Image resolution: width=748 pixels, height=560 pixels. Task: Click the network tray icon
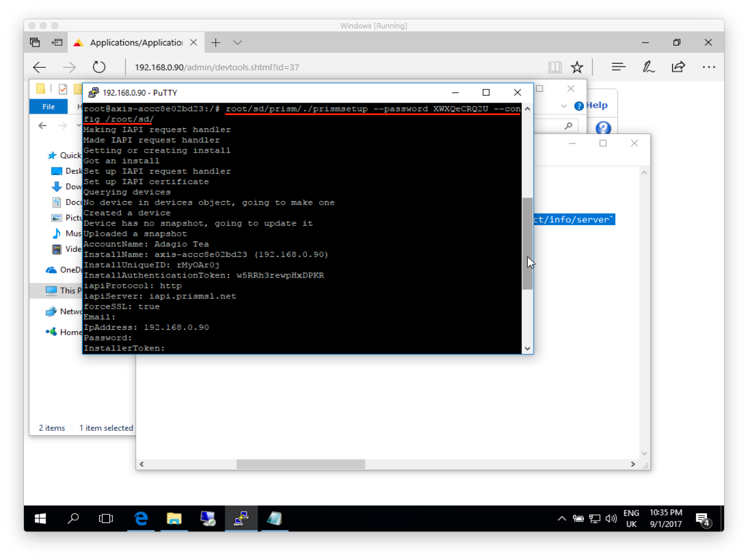pyautogui.click(x=595, y=518)
